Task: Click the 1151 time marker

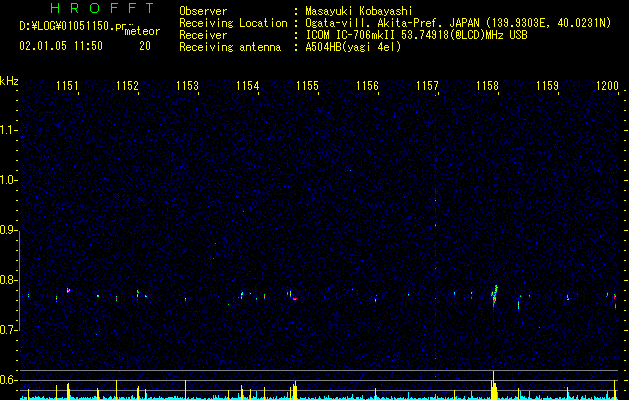Action: click(x=67, y=86)
